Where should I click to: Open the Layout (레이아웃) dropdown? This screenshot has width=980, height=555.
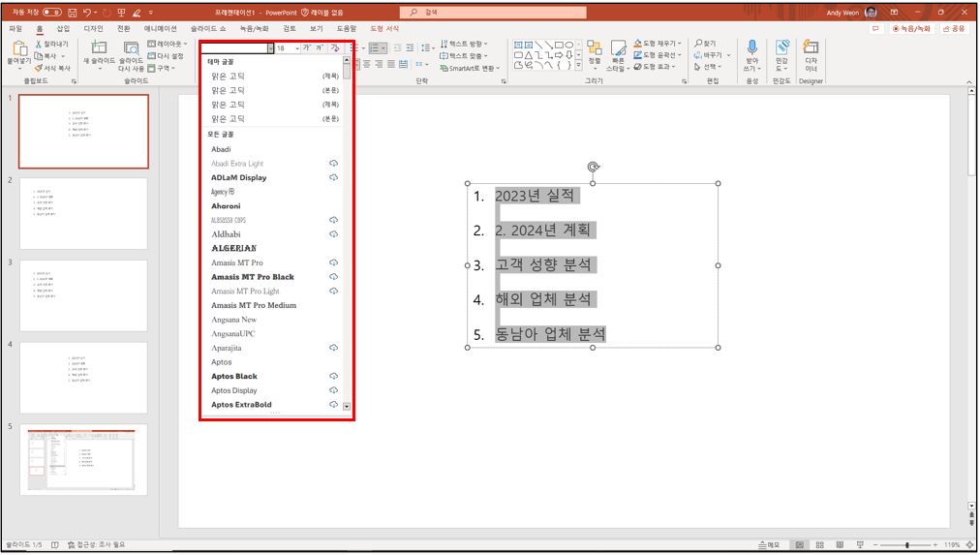click(x=167, y=44)
